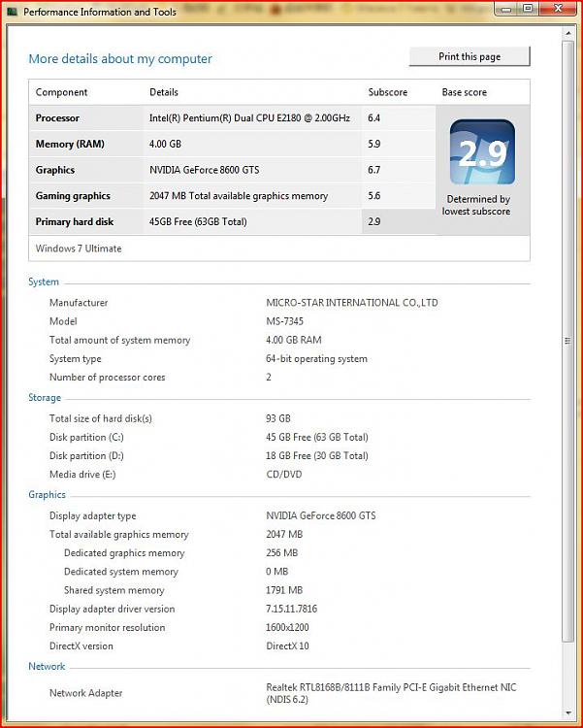Viewport: 583px width, 728px height.
Task: Click the 6.4 processor subscore
Action: coord(373,117)
